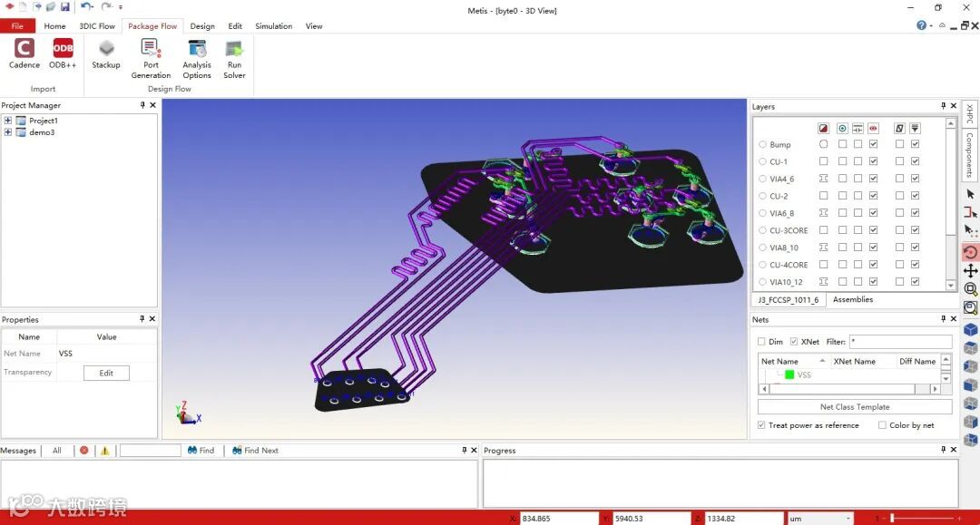Open the 3DIC Flow ribbon tab
This screenshot has height=525, width=980.
[x=97, y=26]
